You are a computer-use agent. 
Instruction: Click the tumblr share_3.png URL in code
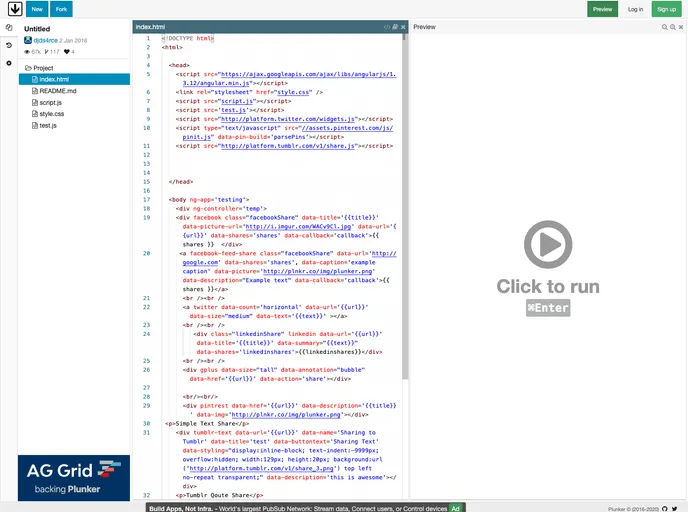coord(261,469)
